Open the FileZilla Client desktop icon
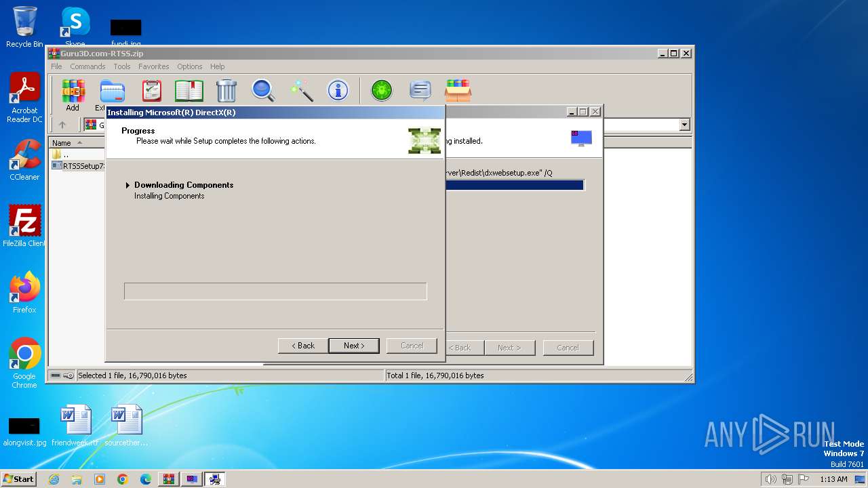This screenshot has height=488, width=868. click(24, 226)
